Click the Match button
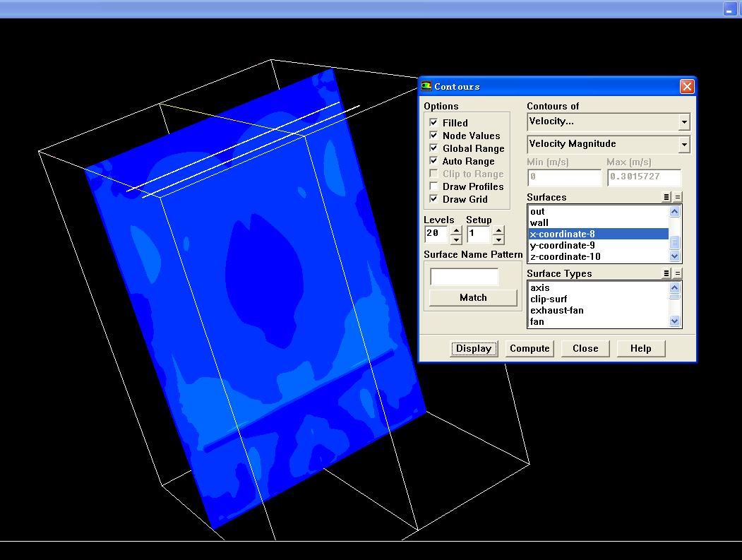Image resolution: width=742 pixels, height=560 pixels. pyautogui.click(x=473, y=297)
